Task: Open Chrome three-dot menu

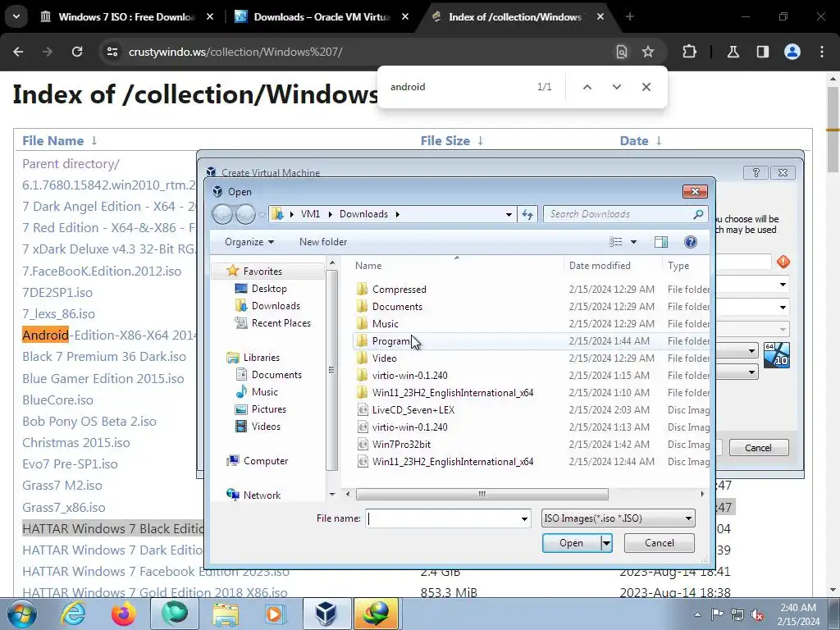Action: click(x=822, y=52)
